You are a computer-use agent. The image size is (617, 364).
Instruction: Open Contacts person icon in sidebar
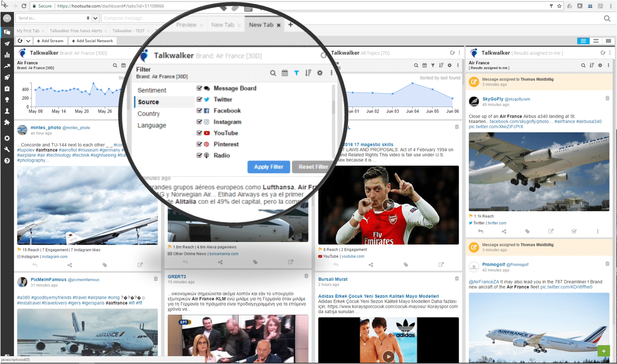click(7, 111)
